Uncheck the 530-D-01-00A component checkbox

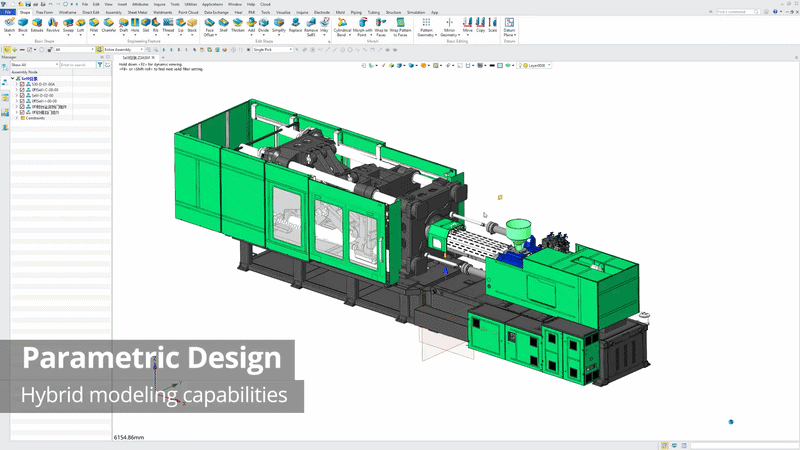point(22,84)
